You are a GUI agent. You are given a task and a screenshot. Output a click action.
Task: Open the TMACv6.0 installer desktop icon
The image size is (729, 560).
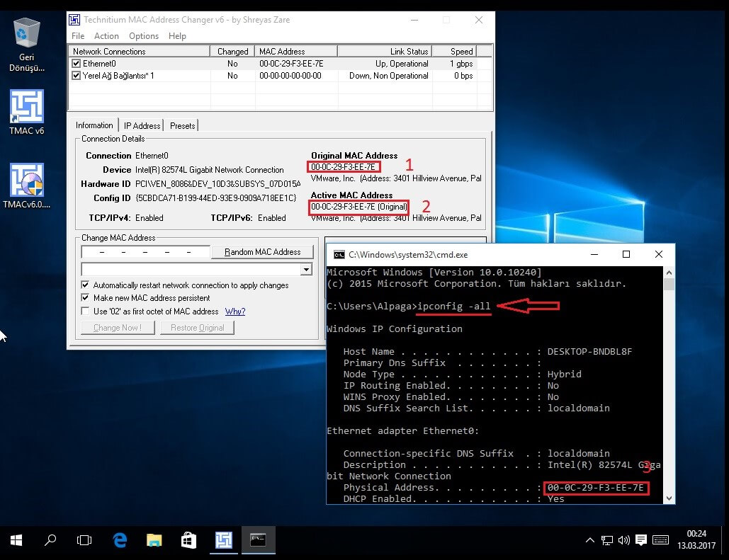[26, 181]
